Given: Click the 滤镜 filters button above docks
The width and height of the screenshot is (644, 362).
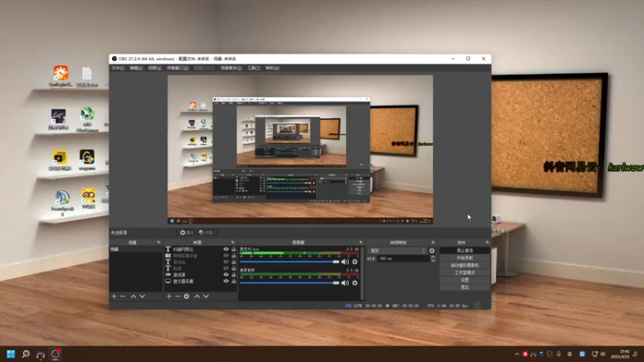Looking at the screenshot, I should pos(206,232).
